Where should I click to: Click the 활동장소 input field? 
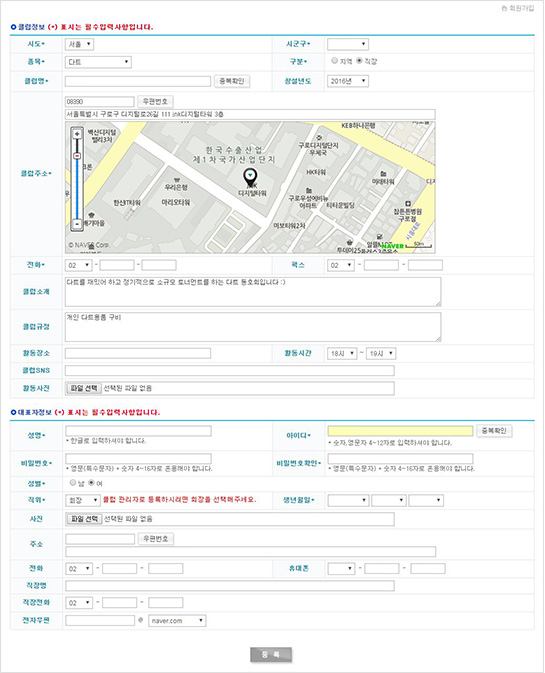[x=138, y=353]
